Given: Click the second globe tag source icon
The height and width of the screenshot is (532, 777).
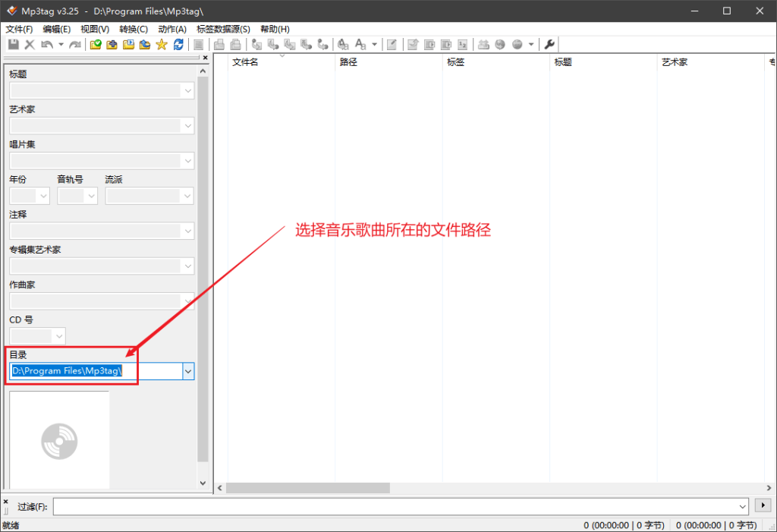Looking at the screenshot, I should click(517, 45).
